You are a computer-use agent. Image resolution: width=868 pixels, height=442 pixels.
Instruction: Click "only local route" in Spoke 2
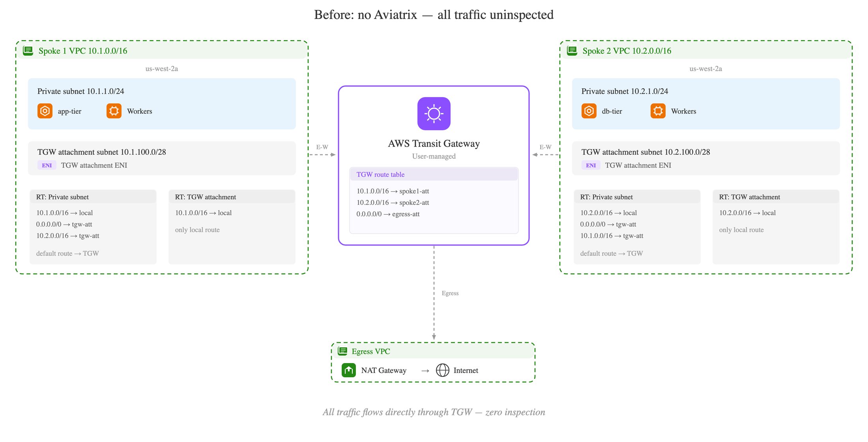tap(741, 230)
